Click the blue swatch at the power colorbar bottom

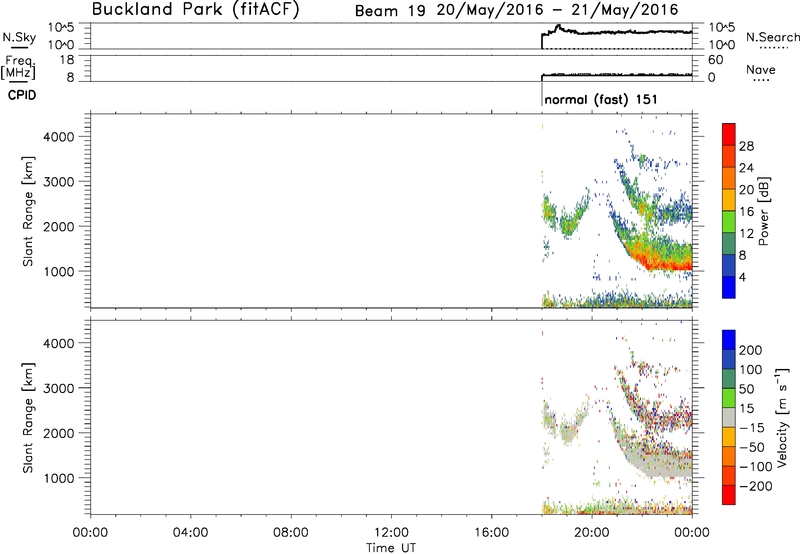[x=729, y=287]
